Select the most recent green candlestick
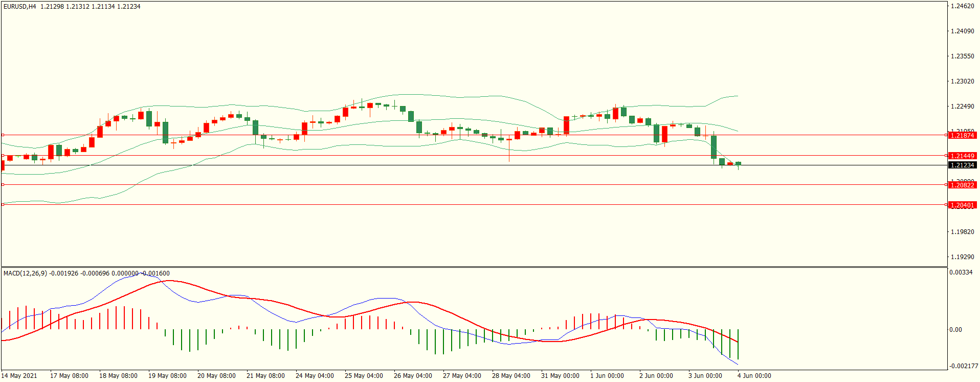Viewport: 980px width, 382px height. click(738, 164)
